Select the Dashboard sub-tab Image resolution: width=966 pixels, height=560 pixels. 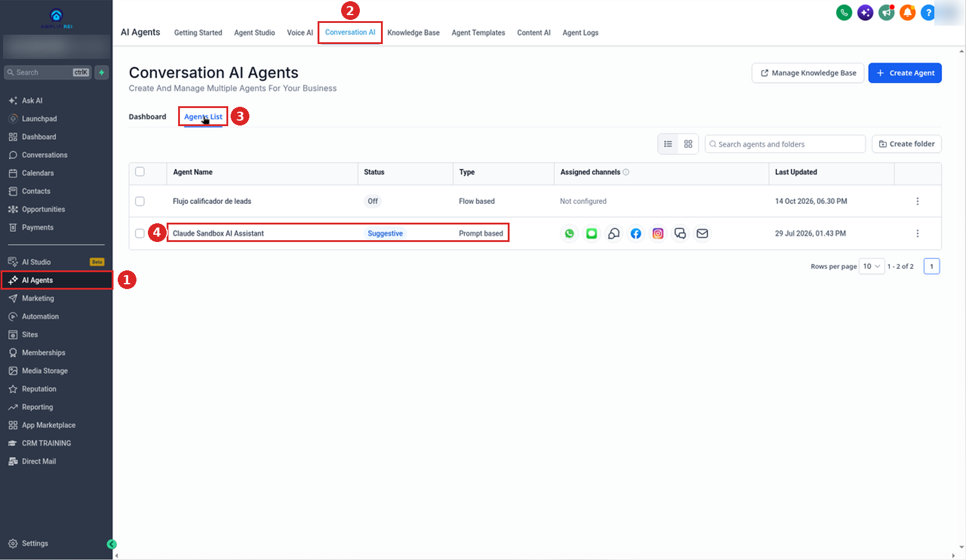(147, 116)
